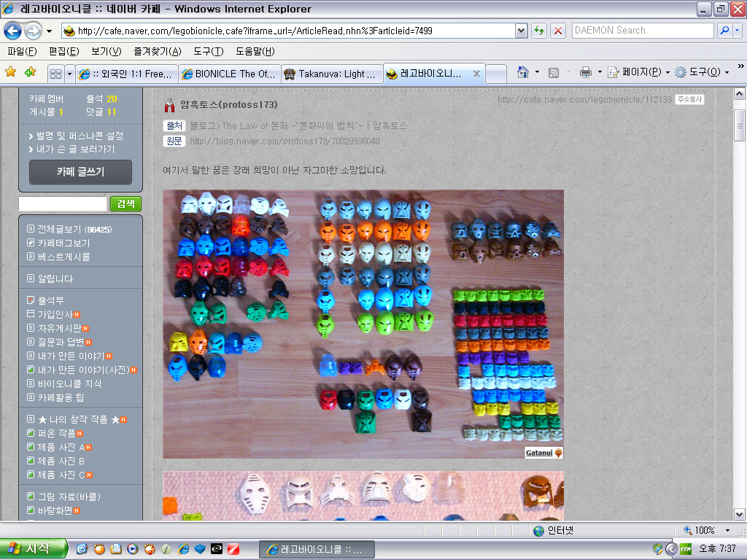This screenshot has height=560, width=747.
Task: Click the Quick Tabs grid icon
Action: (55, 74)
